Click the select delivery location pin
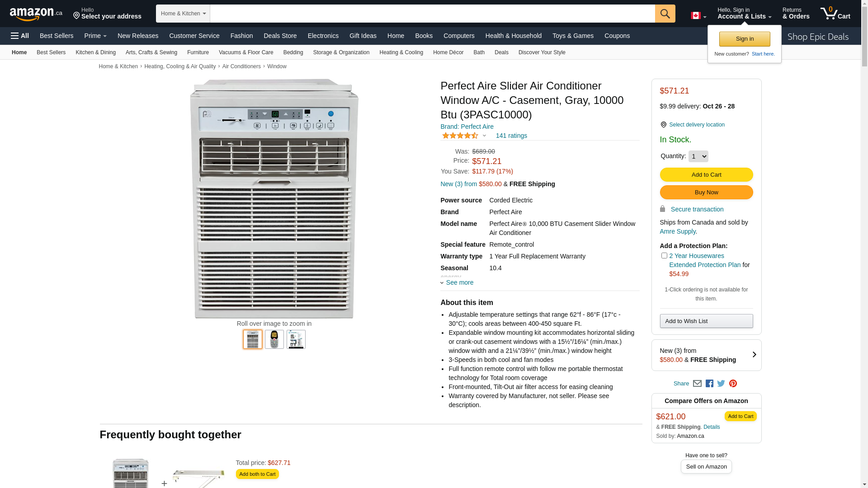 [663, 125]
